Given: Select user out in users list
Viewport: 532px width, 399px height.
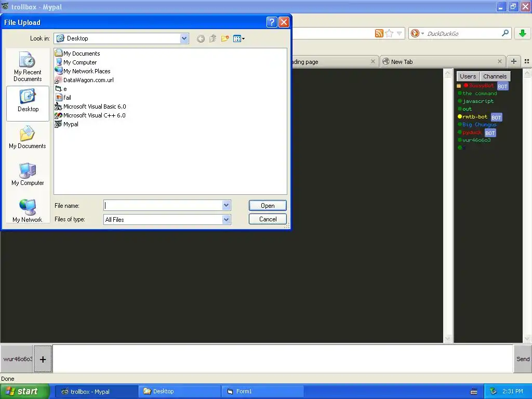Looking at the screenshot, I should tap(467, 109).
